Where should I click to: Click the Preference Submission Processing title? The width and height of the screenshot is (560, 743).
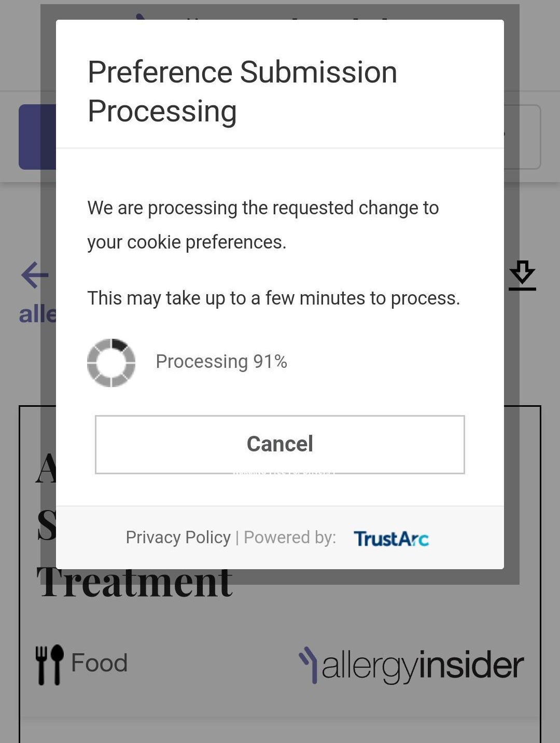tap(242, 91)
